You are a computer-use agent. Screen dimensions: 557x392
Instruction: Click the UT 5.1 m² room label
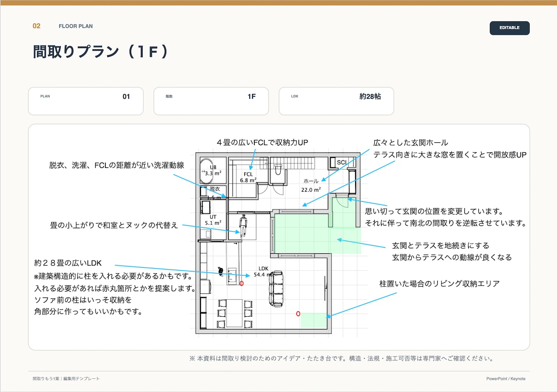coord(213,220)
